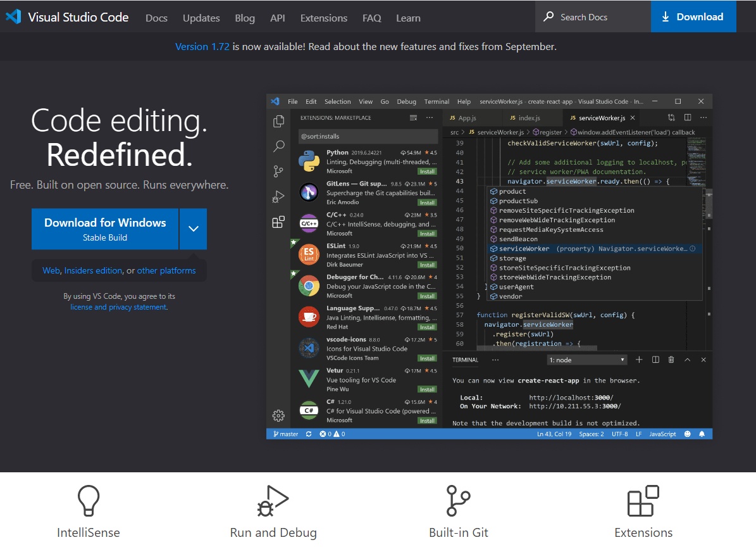This screenshot has width=756, height=547.
Task: Select the 'serviceWorker' autocomplete suggestion
Action: tap(595, 248)
